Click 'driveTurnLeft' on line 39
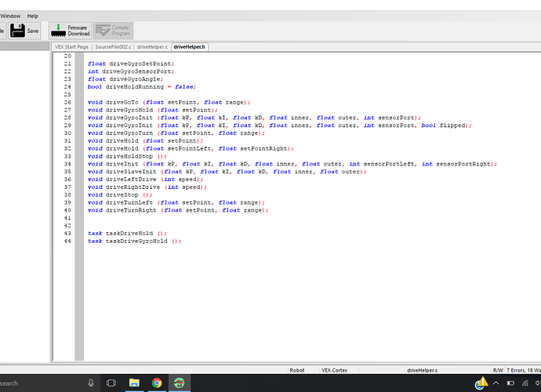The width and height of the screenshot is (541, 392). (129, 202)
